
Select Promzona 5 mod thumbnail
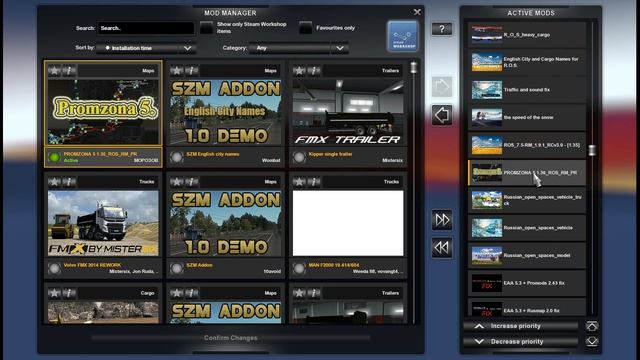(x=103, y=112)
